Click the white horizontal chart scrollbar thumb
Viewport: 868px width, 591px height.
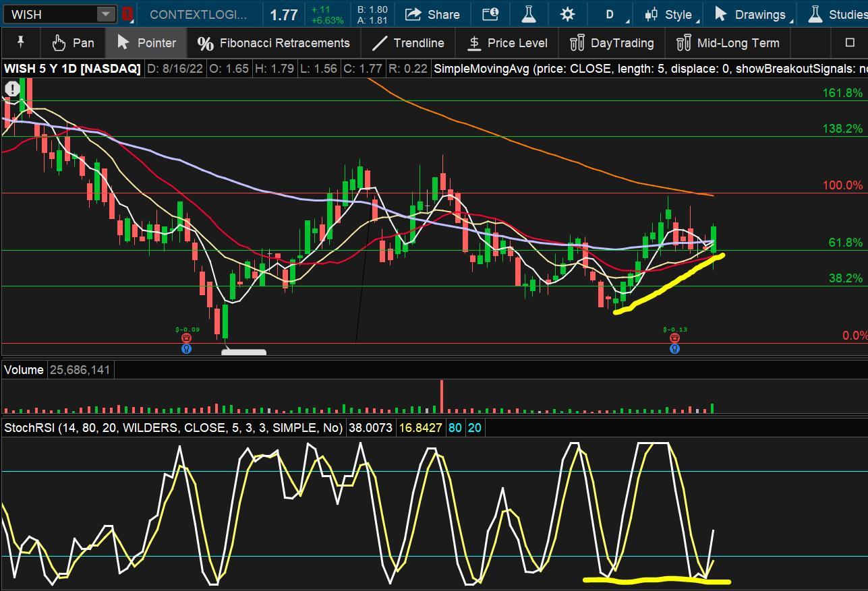(244, 352)
